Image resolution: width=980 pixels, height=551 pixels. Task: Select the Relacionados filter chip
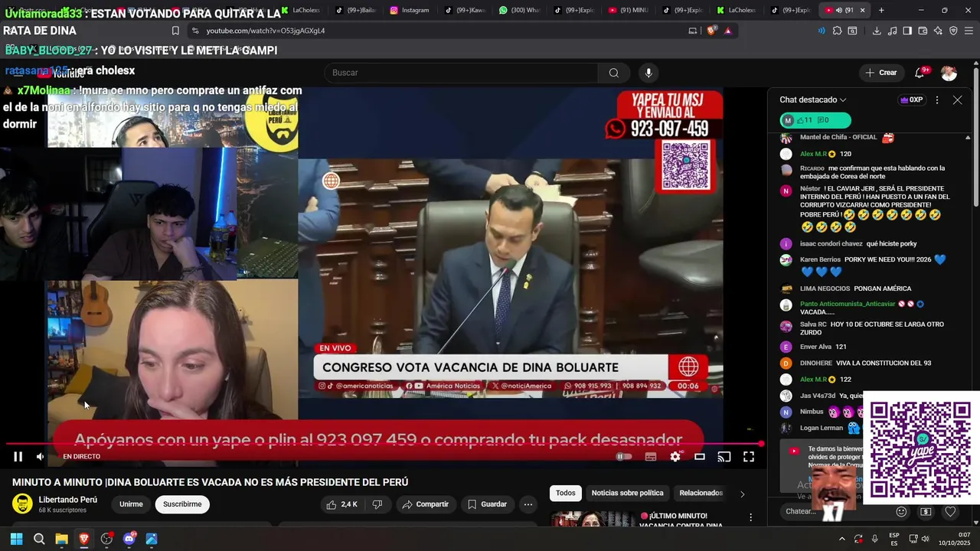click(701, 493)
